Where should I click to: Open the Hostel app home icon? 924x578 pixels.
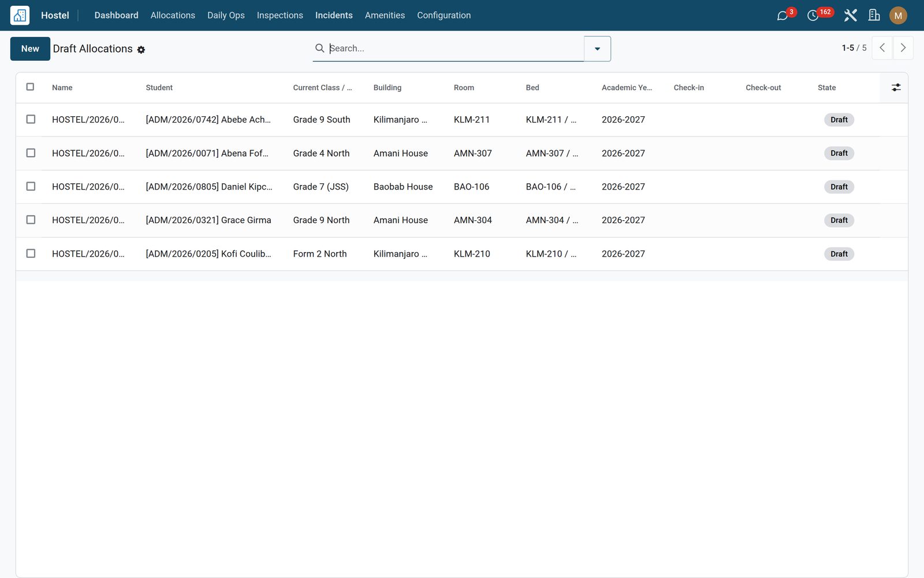pyautogui.click(x=20, y=15)
